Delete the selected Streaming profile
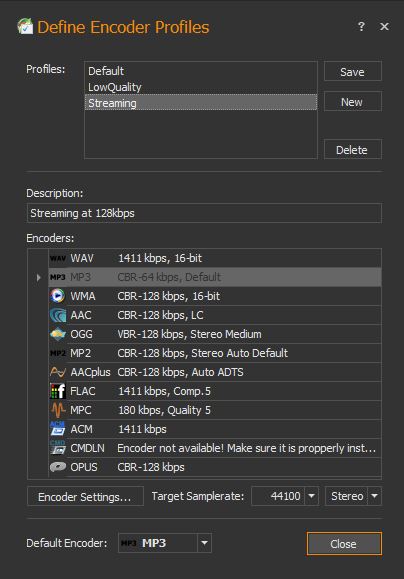The width and height of the screenshot is (404, 579). (x=353, y=150)
